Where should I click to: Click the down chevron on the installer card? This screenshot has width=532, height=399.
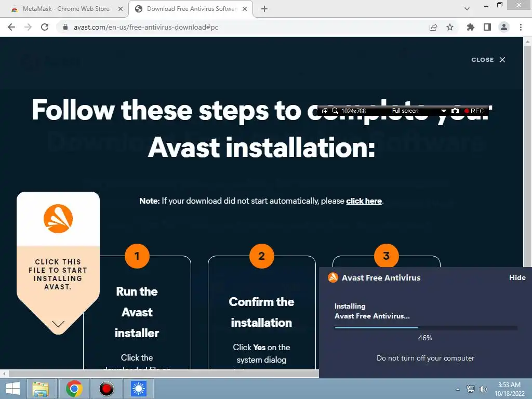tap(58, 324)
